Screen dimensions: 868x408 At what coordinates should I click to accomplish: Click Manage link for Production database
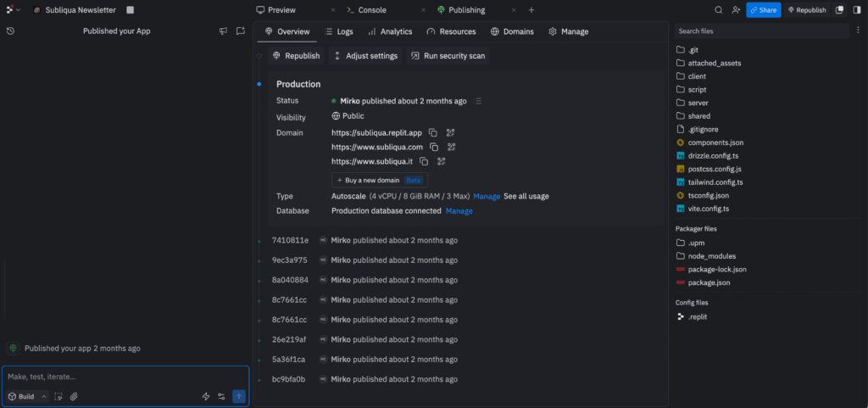coord(459,211)
